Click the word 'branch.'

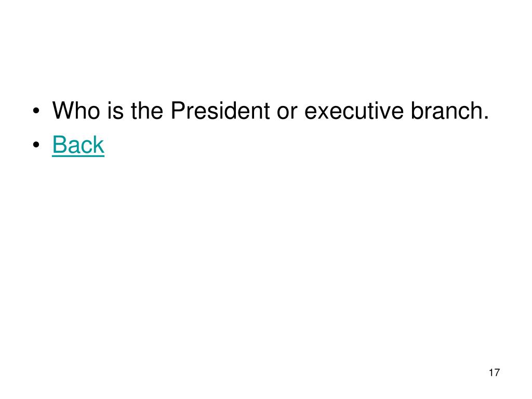[x=449, y=110]
